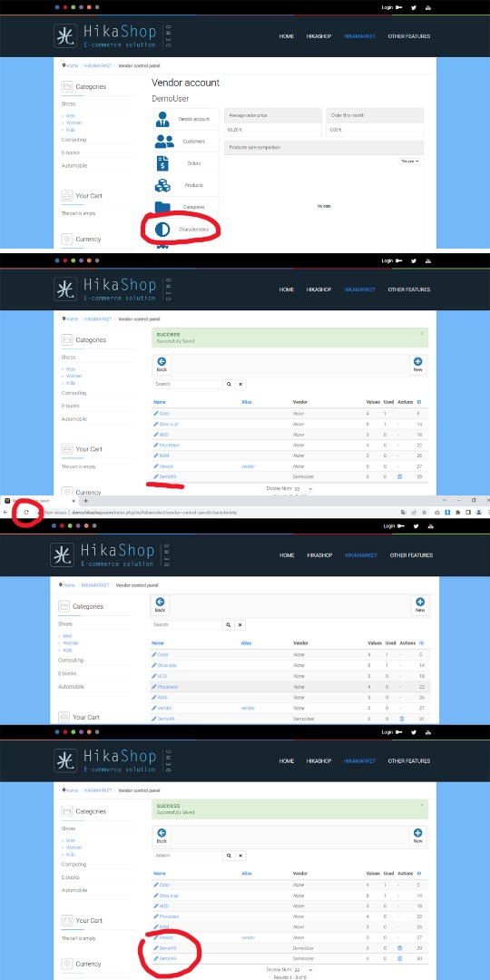Open E-books category in top screenshot sidebar
Viewport: 490px width, 980px height.
tap(70, 152)
